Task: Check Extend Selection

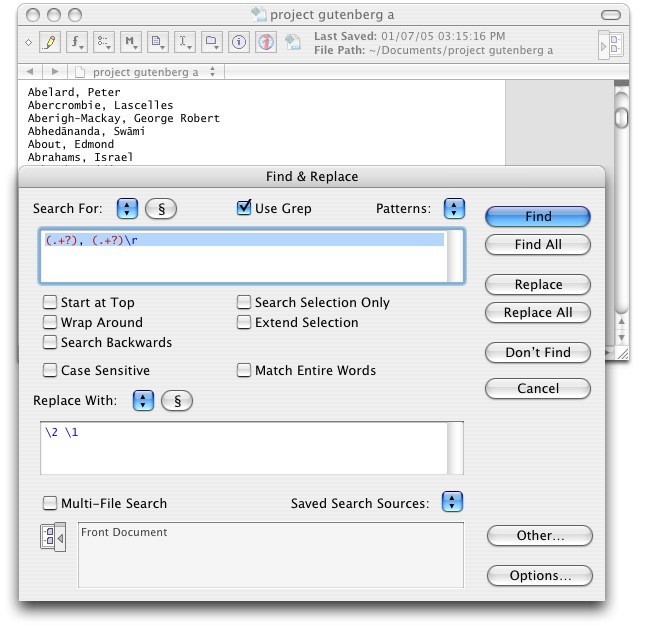Action: (x=243, y=322)
